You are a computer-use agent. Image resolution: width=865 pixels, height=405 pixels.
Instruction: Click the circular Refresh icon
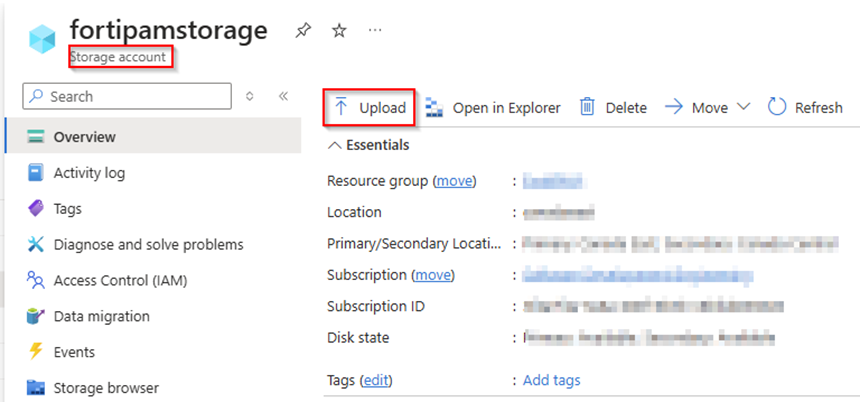777,107
